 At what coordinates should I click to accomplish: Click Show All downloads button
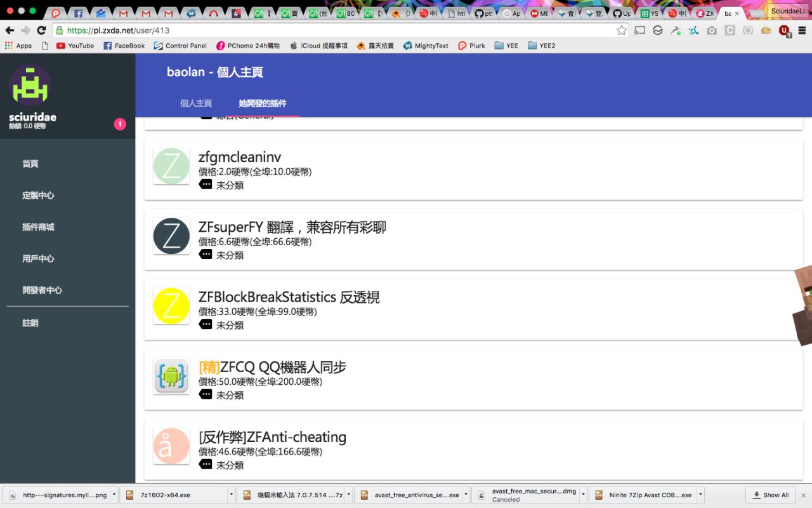771,495
